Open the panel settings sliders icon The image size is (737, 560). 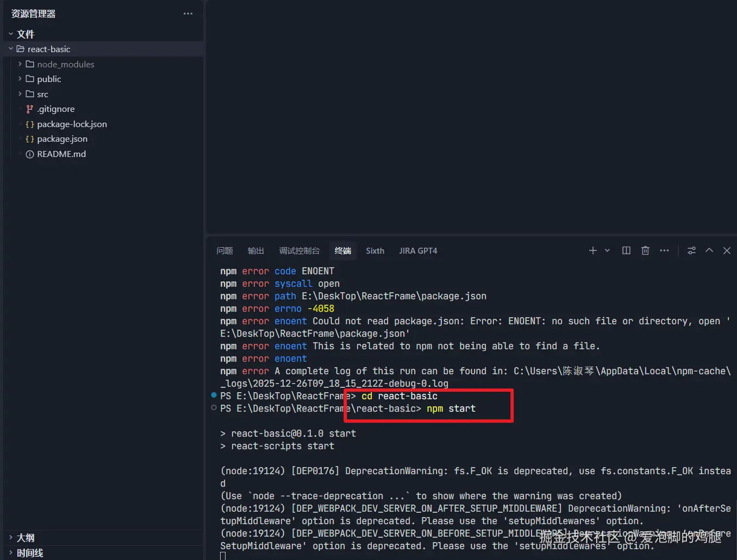(x=691, y=250)
